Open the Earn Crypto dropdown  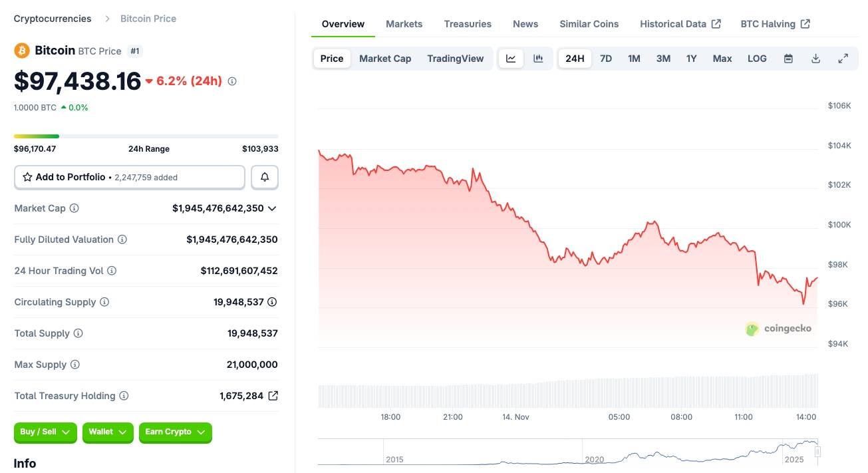(x=175, y=432)
